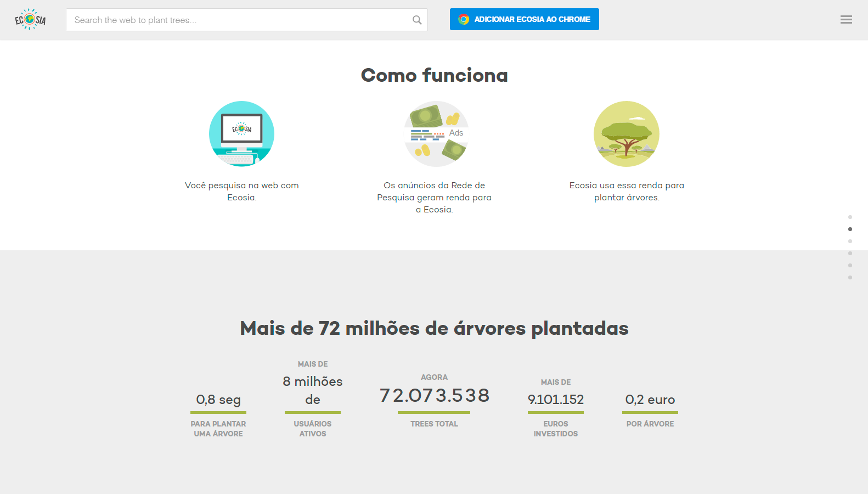Click the computer with Ecosia illustration
Screen dimensions: 868x494
[241, 134]
